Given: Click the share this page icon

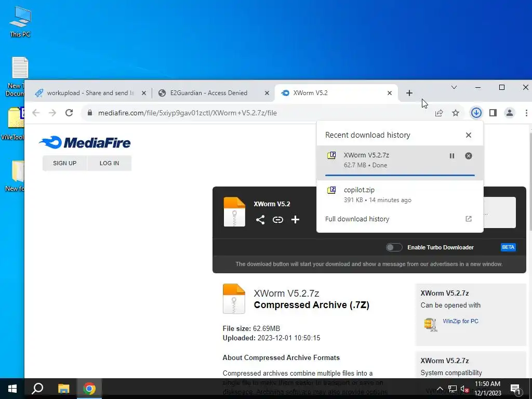Looking at the screenshot, I should coord(439,113).
